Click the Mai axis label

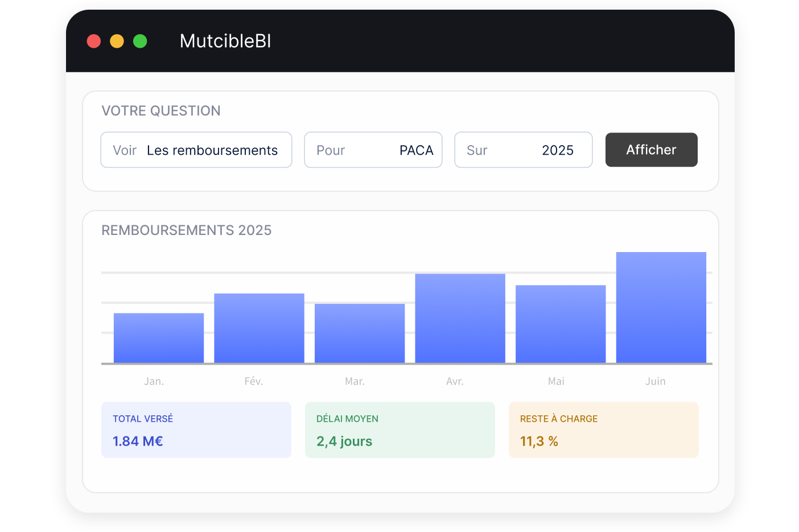[x=556, y=381]
